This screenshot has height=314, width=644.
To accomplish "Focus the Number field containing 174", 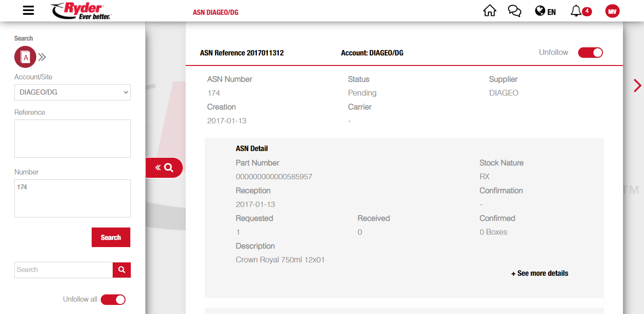I will (x=73, y=198).
